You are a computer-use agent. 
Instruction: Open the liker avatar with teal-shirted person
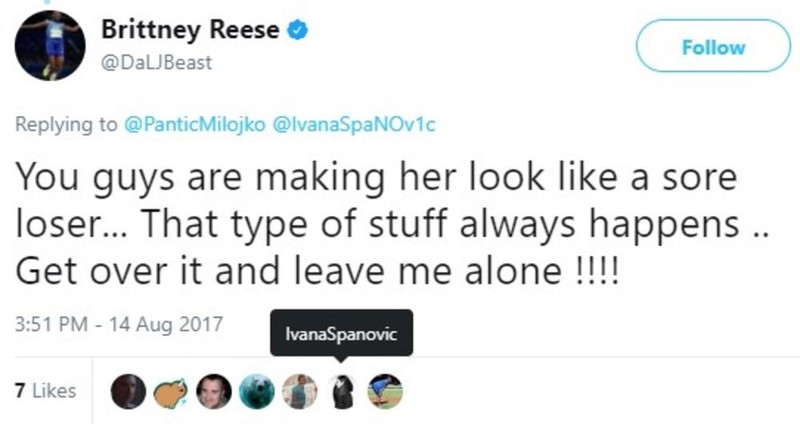297,392
